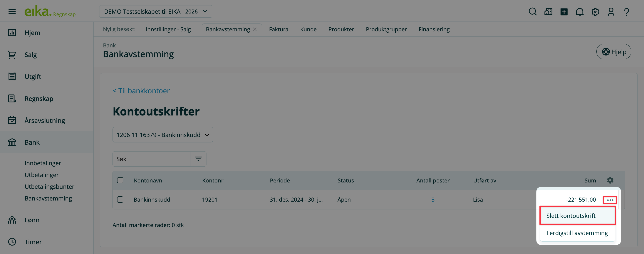
Task: Select the Bankinnskudd row checkbox
Action: (x=120, y=199)
